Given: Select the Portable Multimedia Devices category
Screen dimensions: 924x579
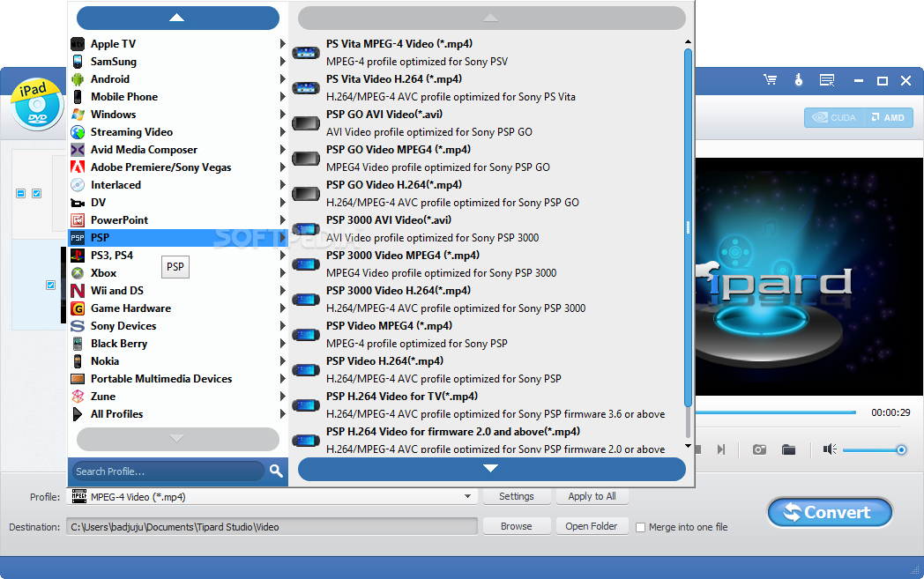Looking at the screenshot, I should pos(178,379).
